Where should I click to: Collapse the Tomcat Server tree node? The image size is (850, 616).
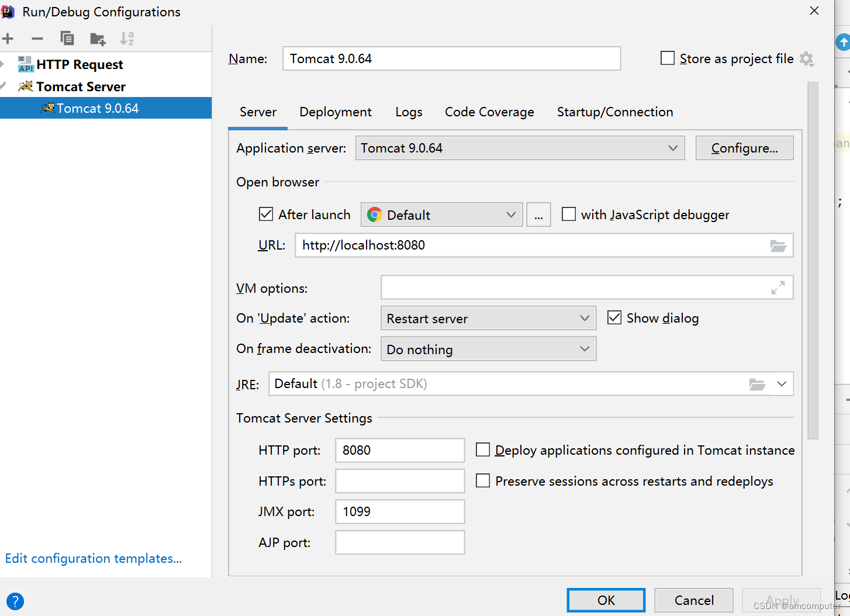tap(2, 86)
